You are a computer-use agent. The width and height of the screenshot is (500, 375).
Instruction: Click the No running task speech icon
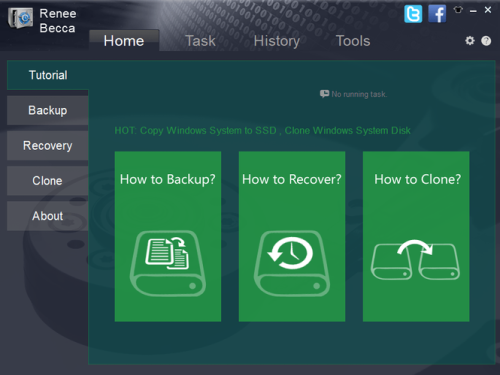click(324, 94)
